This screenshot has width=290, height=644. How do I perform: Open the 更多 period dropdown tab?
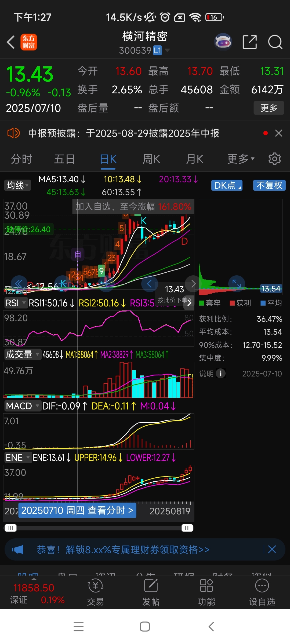241,159
